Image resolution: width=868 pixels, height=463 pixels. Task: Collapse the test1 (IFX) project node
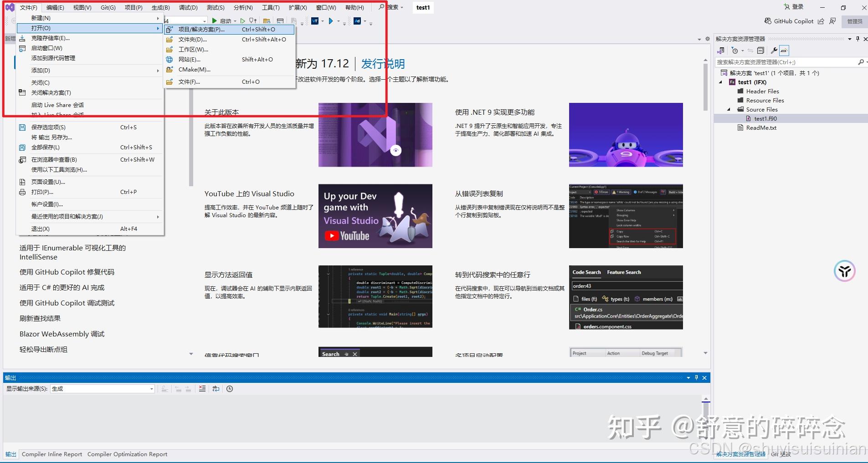721,82
